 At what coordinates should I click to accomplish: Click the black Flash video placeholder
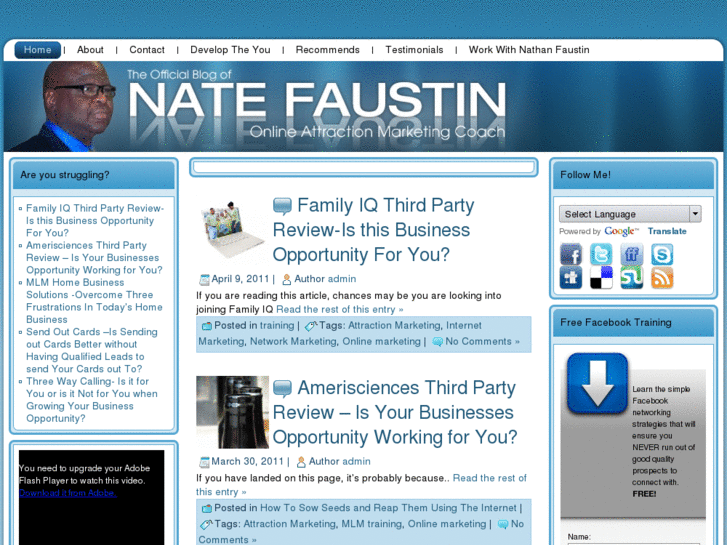coord(91,497)
